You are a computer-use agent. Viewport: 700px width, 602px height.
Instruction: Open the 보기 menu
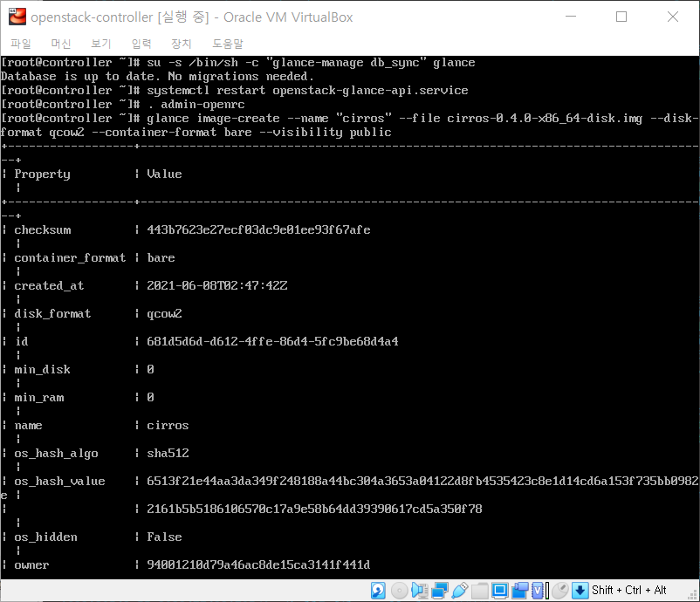pyautogui.click(x=101, y=44)
